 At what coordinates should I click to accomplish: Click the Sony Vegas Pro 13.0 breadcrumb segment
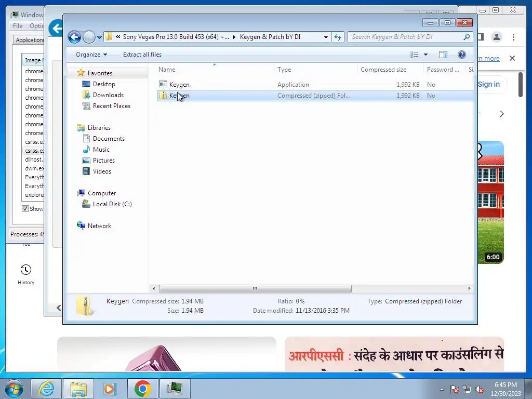pos(176,37)
